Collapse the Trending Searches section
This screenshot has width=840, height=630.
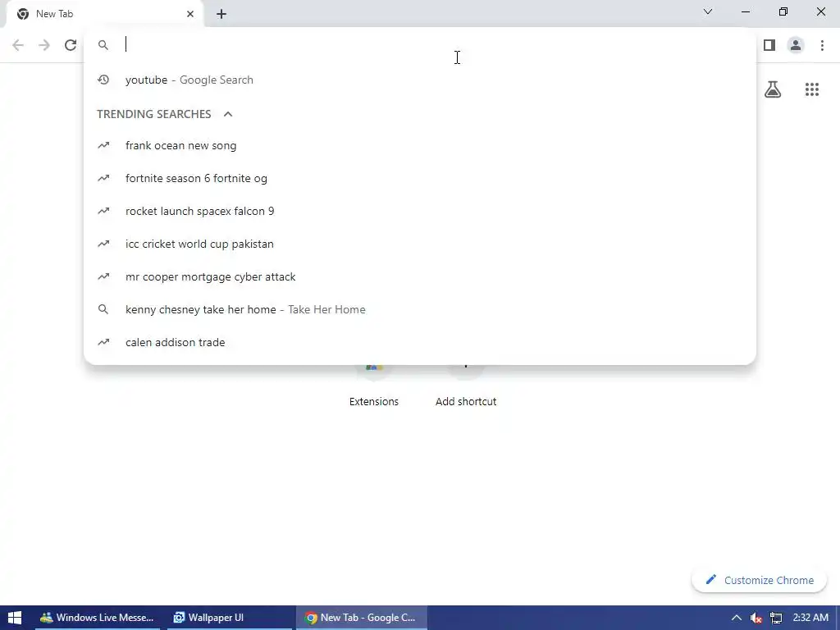pos(228,114)
